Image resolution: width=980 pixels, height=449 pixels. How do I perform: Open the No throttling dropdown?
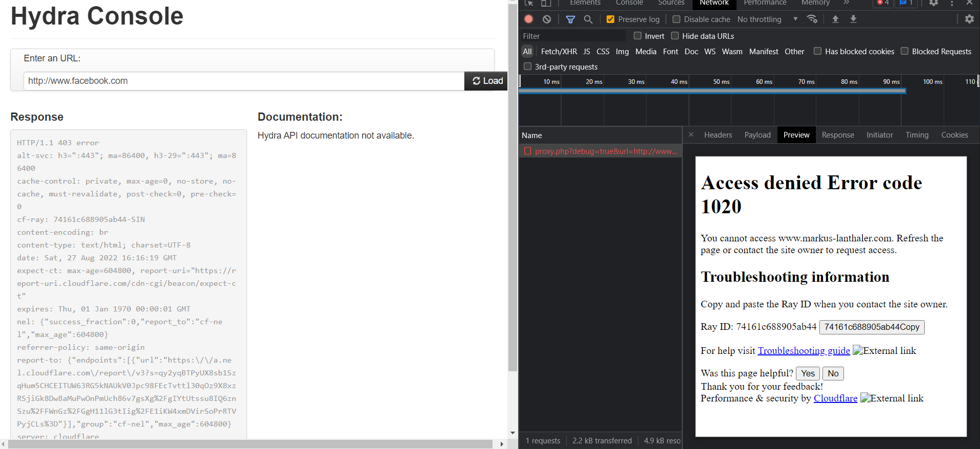[x=767, y=19]
